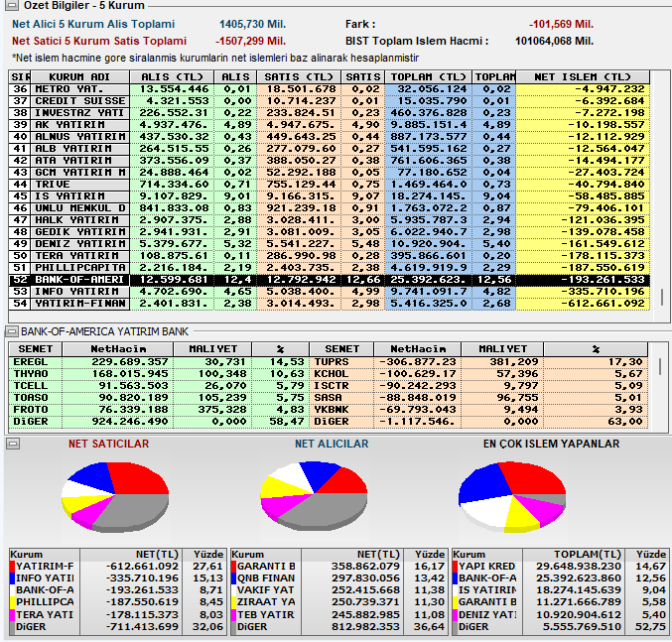The height and width of the screenshot is (642, 672).
Task: Click the left NetHacim column header
Action: tap(118, 349)
